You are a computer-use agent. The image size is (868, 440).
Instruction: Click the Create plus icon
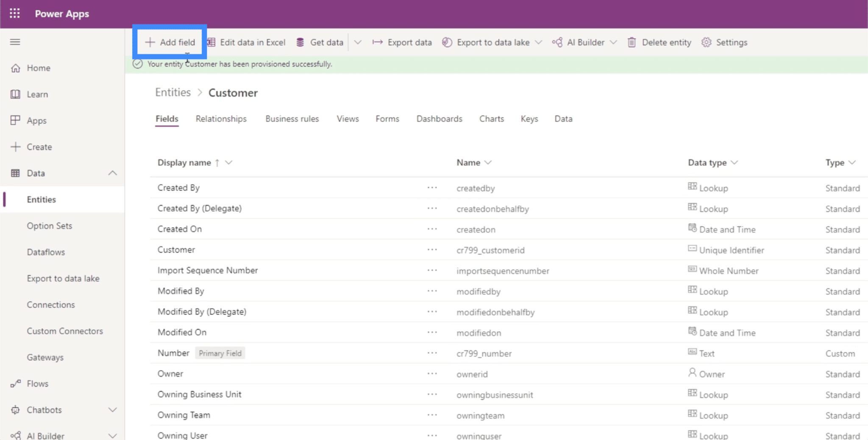(x=15, y=147)
